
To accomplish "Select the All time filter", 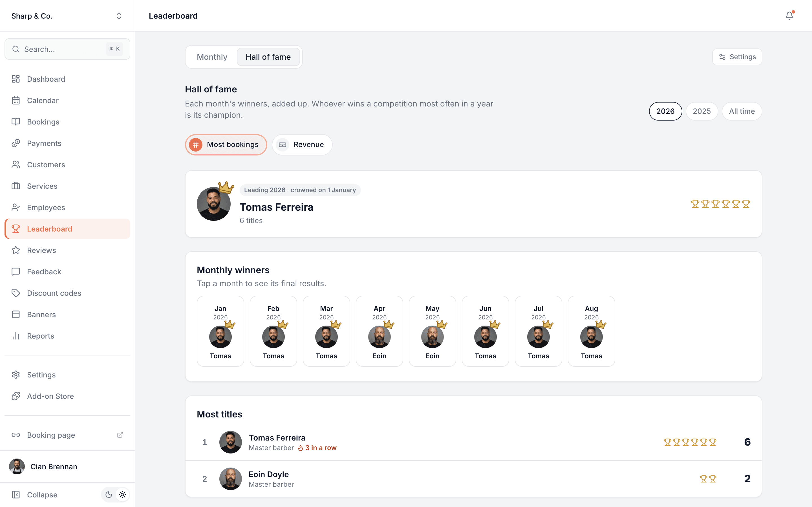I will point(742,111).
